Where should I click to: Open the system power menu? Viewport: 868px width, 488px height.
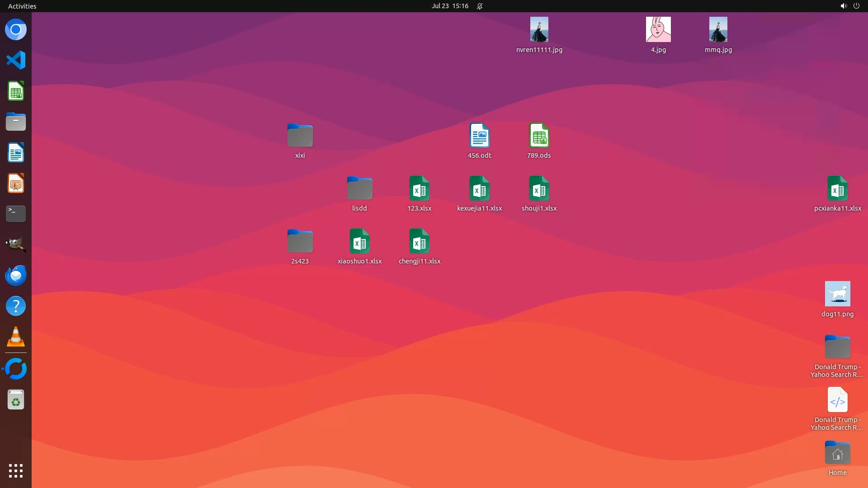(x=856, y=6)
